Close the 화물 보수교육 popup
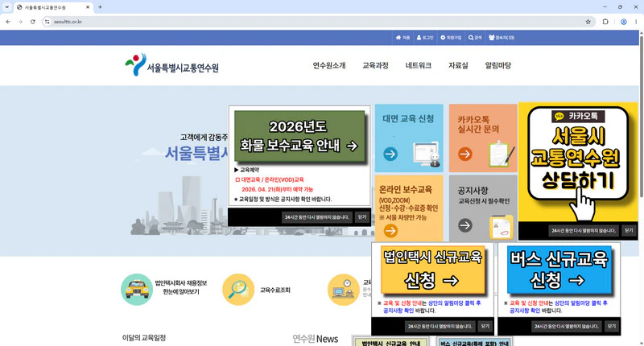The image size is (644, 346). pos(361,217)
